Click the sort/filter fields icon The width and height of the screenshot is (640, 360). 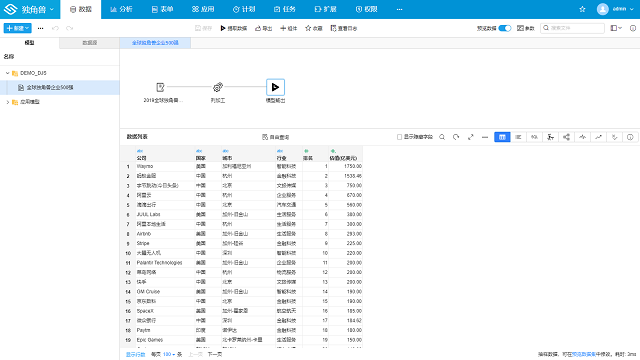(x=550, y=137)
